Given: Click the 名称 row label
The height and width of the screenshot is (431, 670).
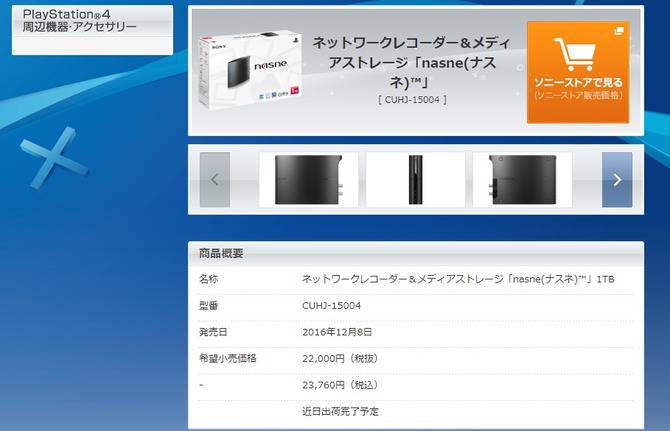Looking at the screenshot, I should (209, 279).
